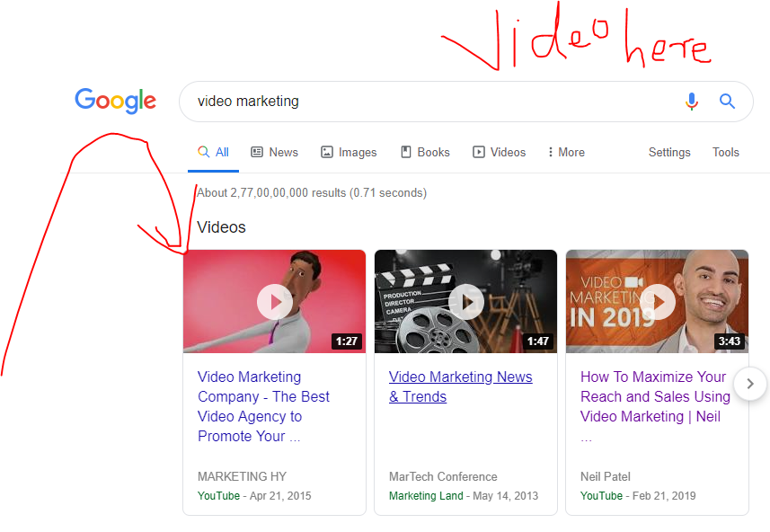770x532 pixels.
Task: Open the Books results tab
Action: (x=425, y=153)
